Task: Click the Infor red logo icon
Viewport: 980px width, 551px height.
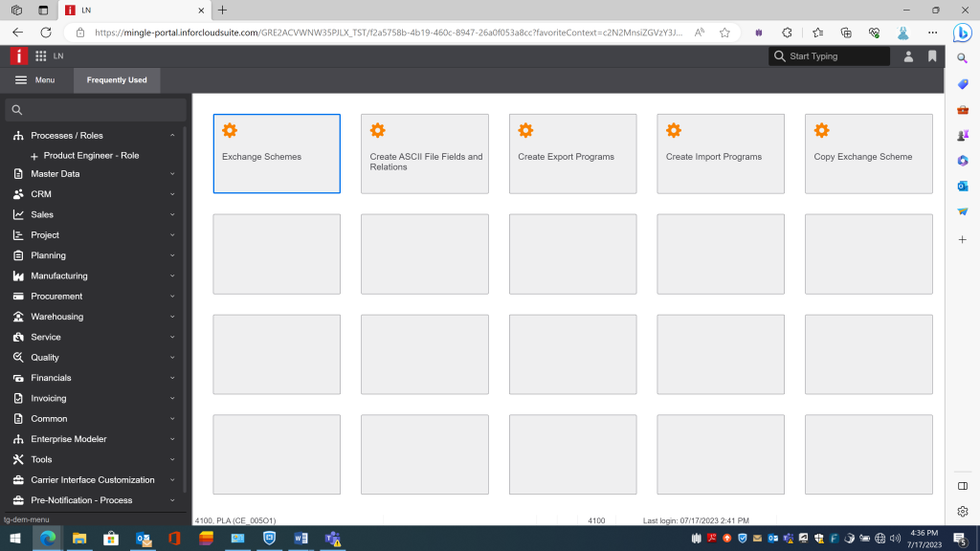Action: click(19, 56)
